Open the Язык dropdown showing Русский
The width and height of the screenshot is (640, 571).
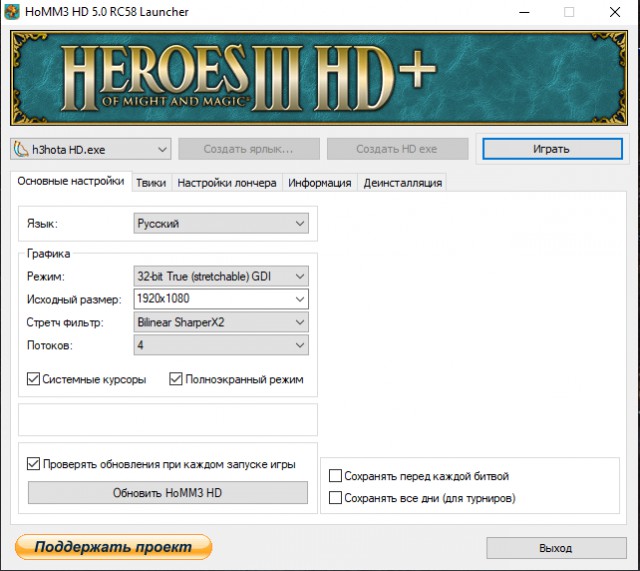tap(221, 223)
